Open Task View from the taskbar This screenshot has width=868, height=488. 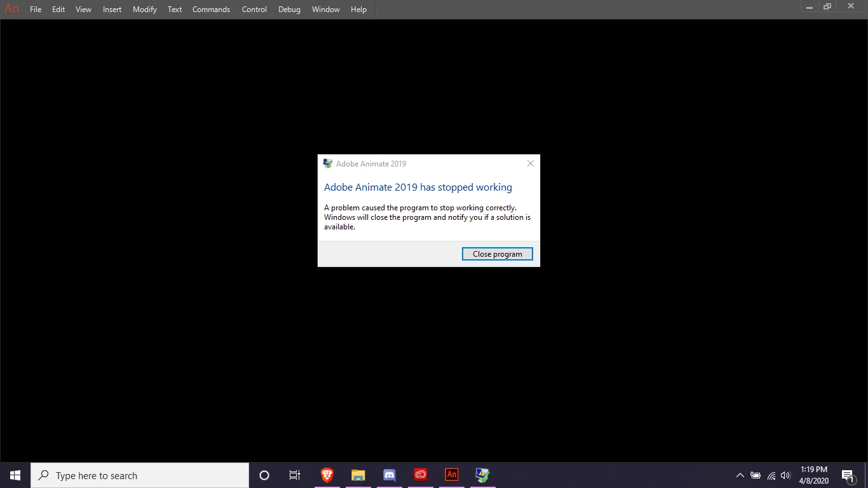click(295, 475)
